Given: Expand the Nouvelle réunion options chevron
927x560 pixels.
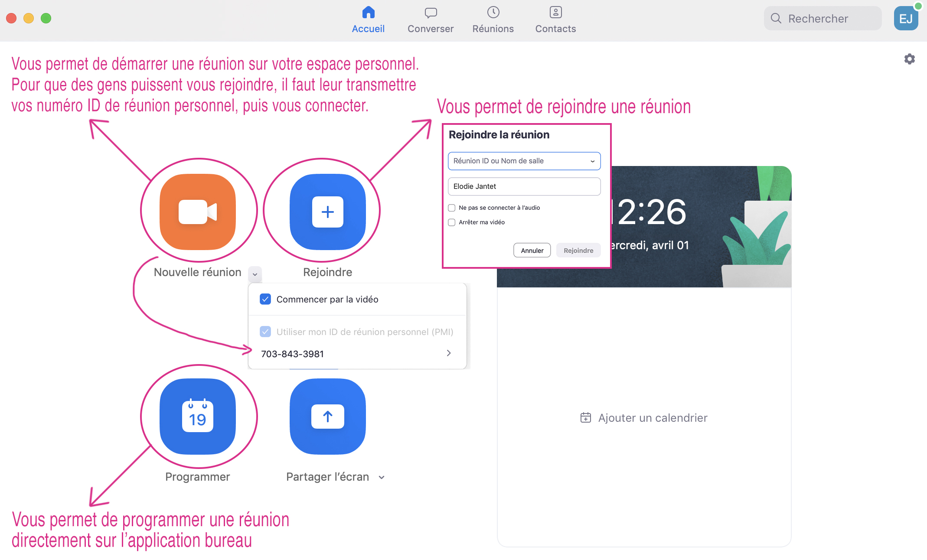Looking at the screenshot, I should coord(255,274).
